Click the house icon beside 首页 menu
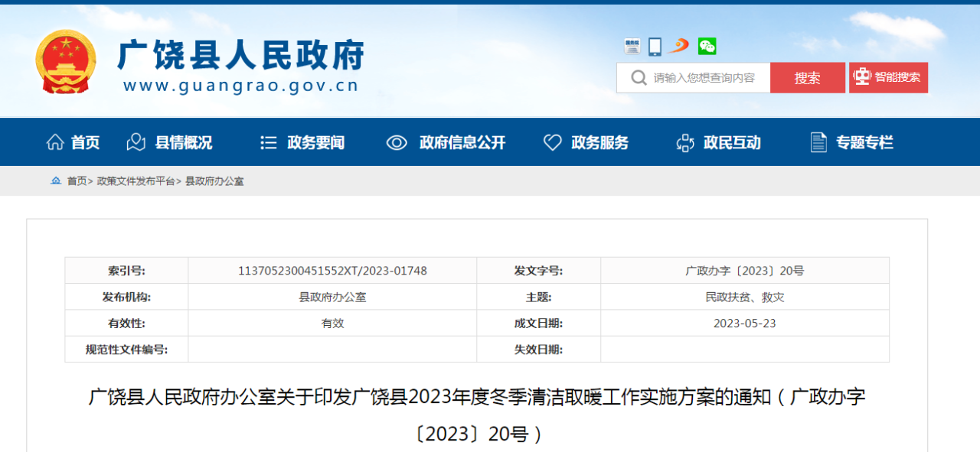This screenshot has height=452, width=980. coord(55,142)
